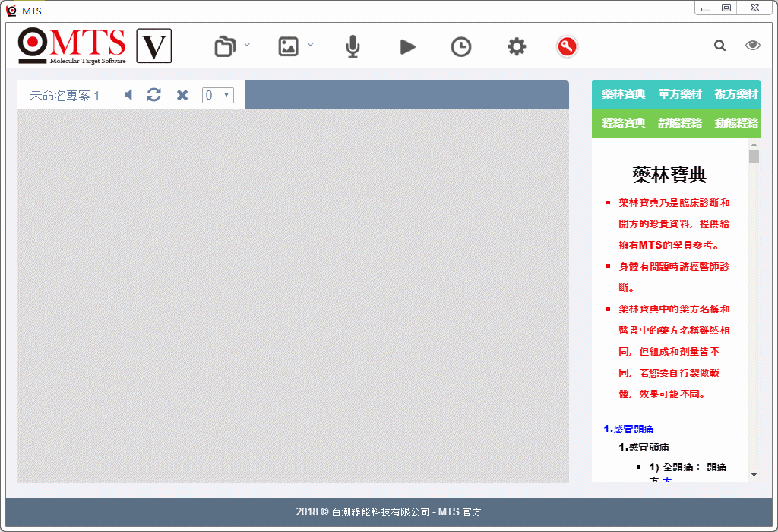Mute sound with the speaker icon
This screenshot has width=778, height=532.
point(129,95)
